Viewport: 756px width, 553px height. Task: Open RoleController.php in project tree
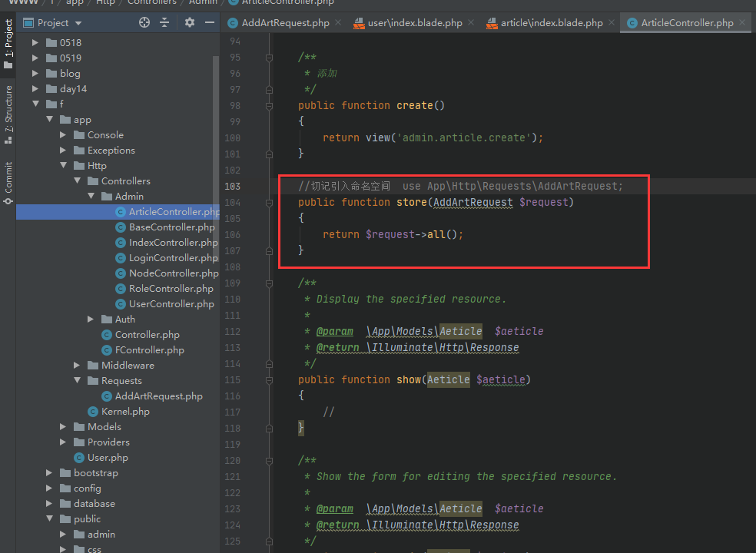[x=164, y=289]
